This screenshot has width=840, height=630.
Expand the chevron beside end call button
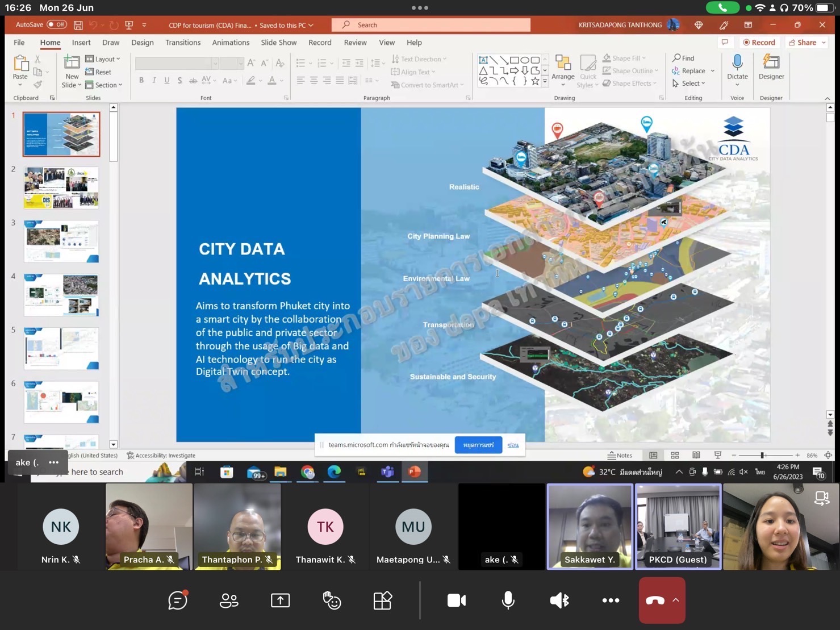[676, 600]
